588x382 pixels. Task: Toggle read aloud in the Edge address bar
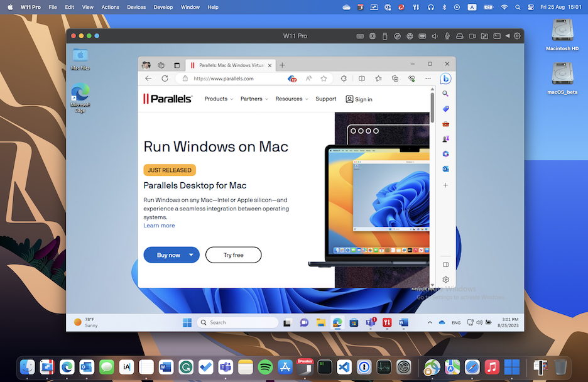[x=308, y=79]
